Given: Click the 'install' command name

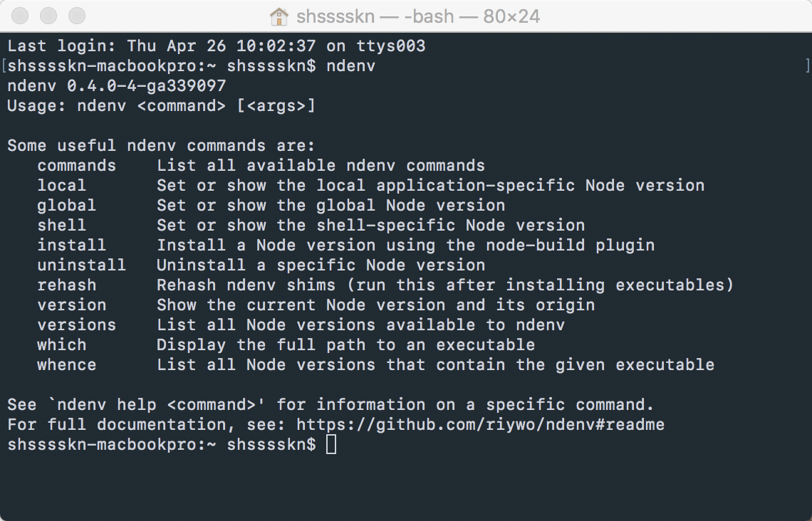Looking at the screenshot, I should point(71,246).
